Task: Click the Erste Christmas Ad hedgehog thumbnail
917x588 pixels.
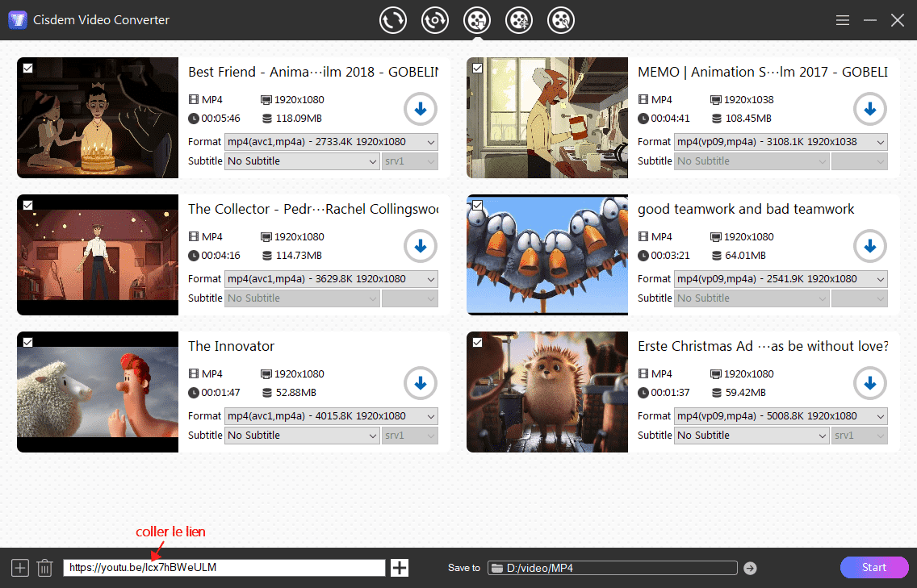Action: [547, 392]
